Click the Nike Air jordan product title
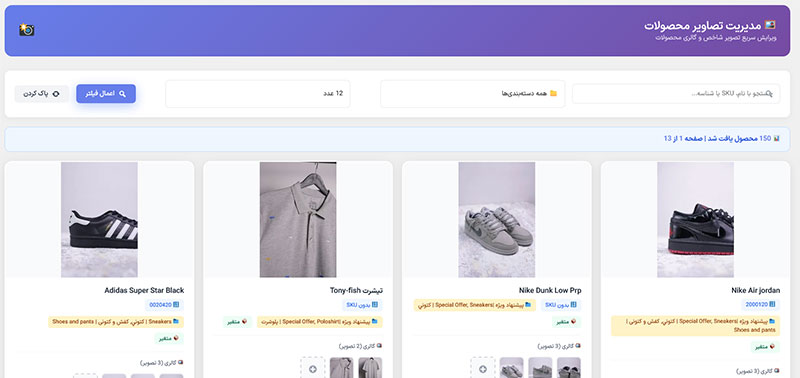 (755, 291)
